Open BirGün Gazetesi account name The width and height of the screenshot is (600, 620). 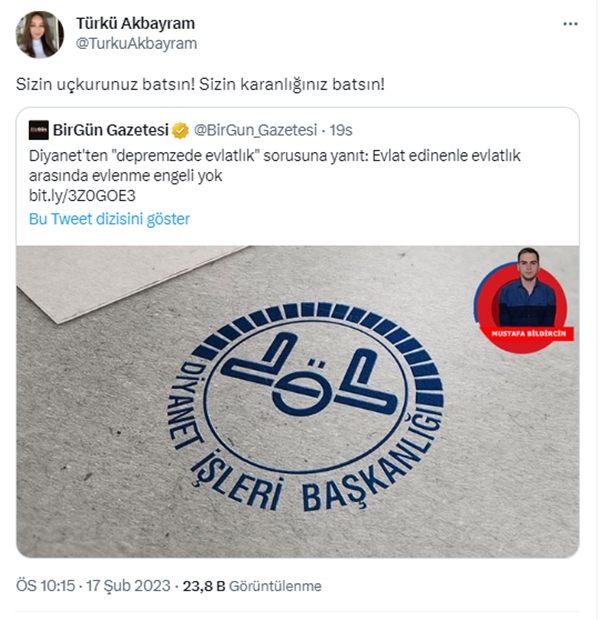[x=111, y=130]
